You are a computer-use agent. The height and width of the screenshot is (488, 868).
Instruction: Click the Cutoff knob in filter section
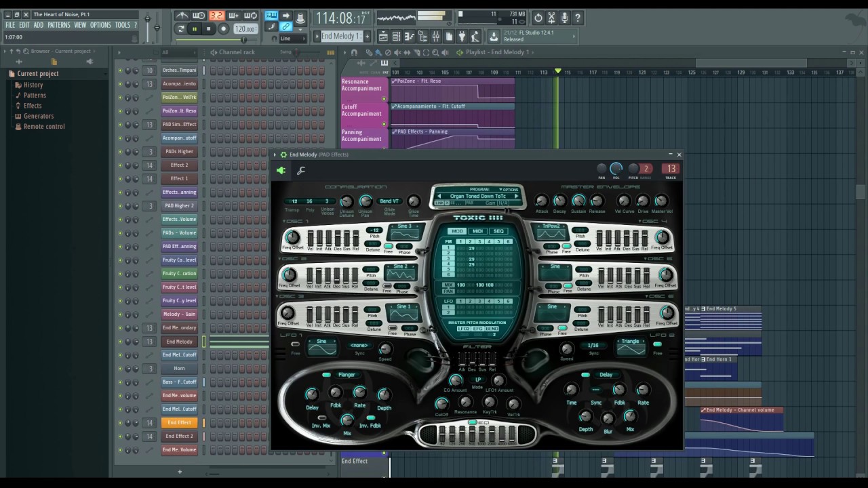click(x=442, y=403)
